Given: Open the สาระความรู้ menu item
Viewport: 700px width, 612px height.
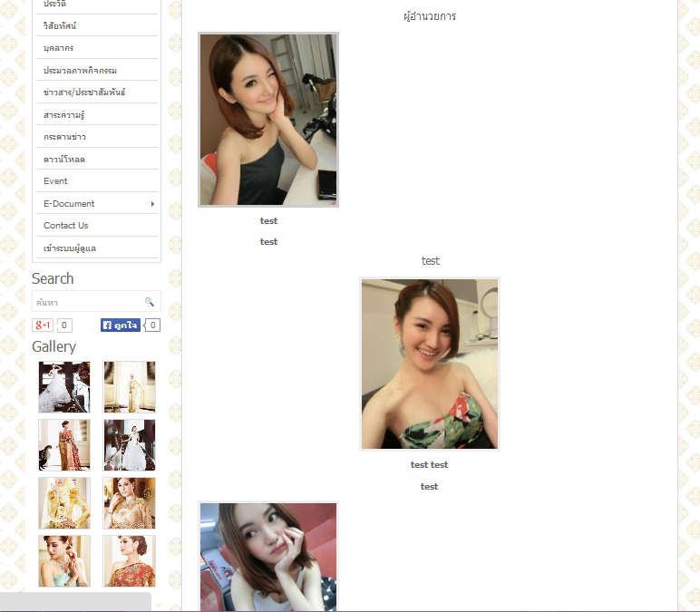Looking at the screenshot, I should coord(97,114).
